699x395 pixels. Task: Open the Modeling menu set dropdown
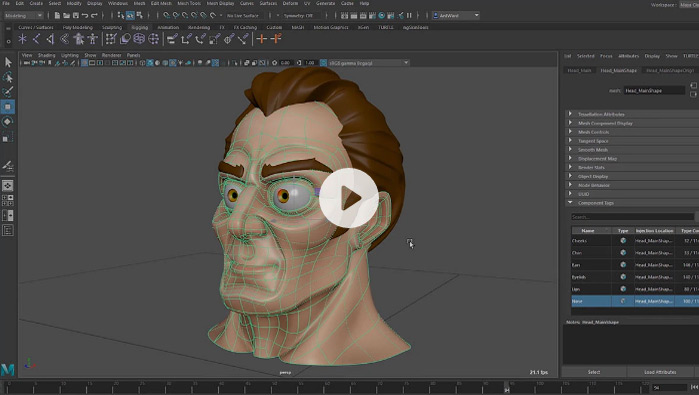(x=24, y=16)
